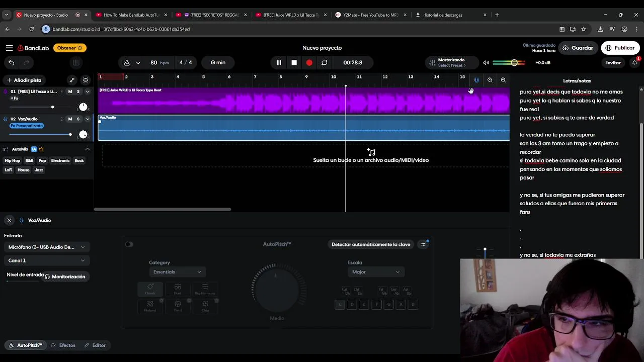
Task: Collapse the AutoMix panel
Action: (x=87, y=149)
